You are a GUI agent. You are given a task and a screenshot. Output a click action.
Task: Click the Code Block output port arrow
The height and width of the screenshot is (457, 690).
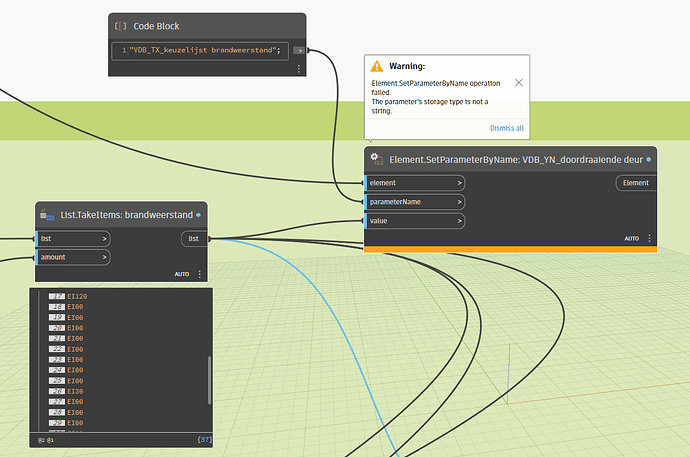click(x=298, y=49)
